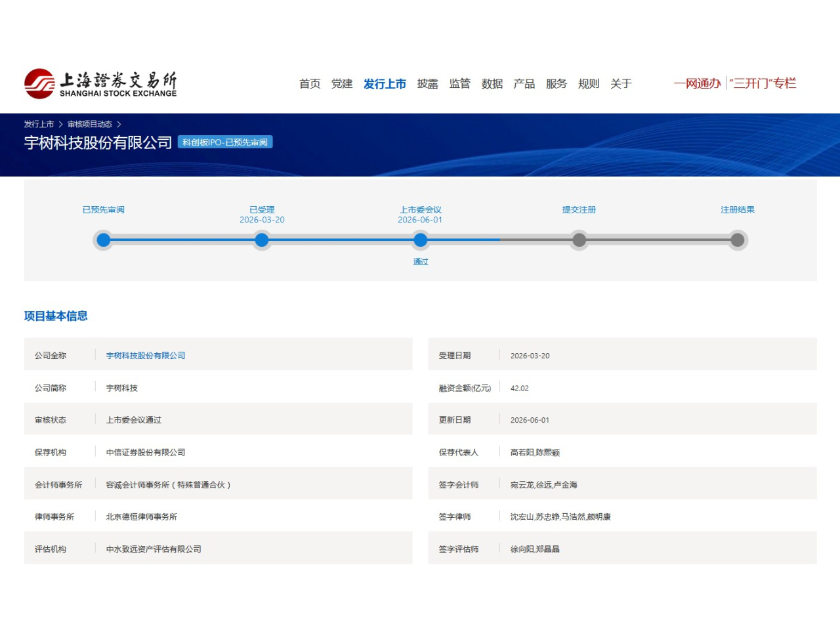
Task: Click the 一网通办 link
Action: coord(697,83)
